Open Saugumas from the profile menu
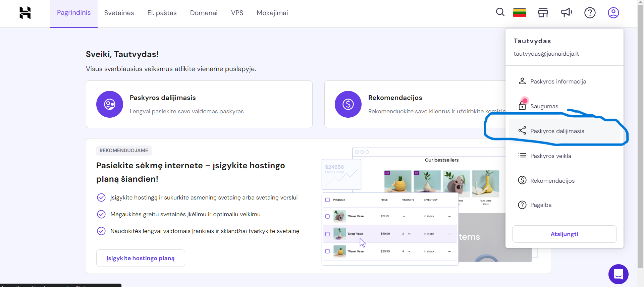Screen dimensions: 644x287 pyautogui.click(x=544, y=106)
